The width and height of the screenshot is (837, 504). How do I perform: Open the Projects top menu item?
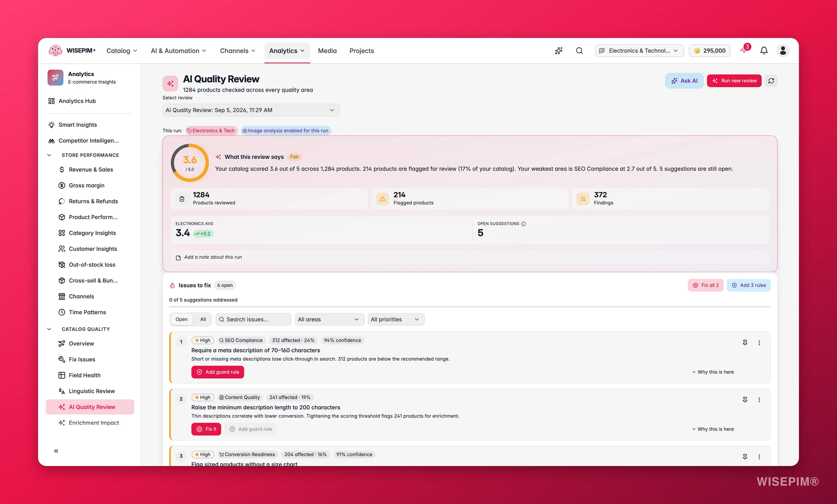point(362,51)
